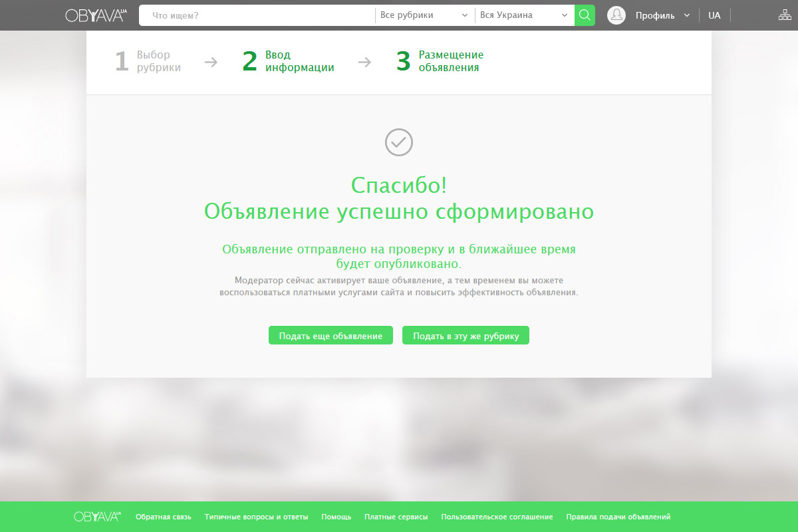Click the OBYAVA logo in header

pyautogui.click(x=96, y=15)
